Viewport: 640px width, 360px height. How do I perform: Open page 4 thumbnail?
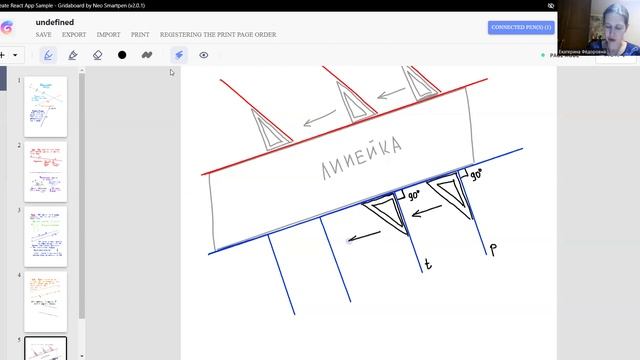click(45, 302)
